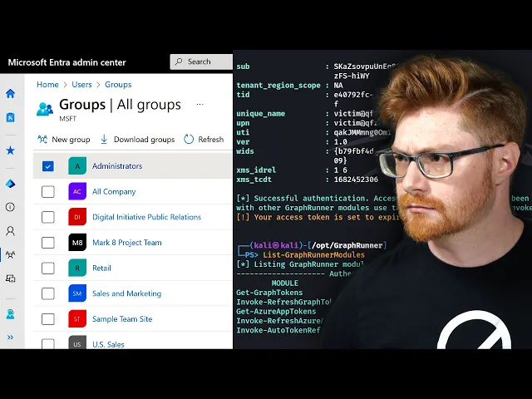
Task: Click 'xms_tcdt' value 1682452306
Action: [356, 180]
